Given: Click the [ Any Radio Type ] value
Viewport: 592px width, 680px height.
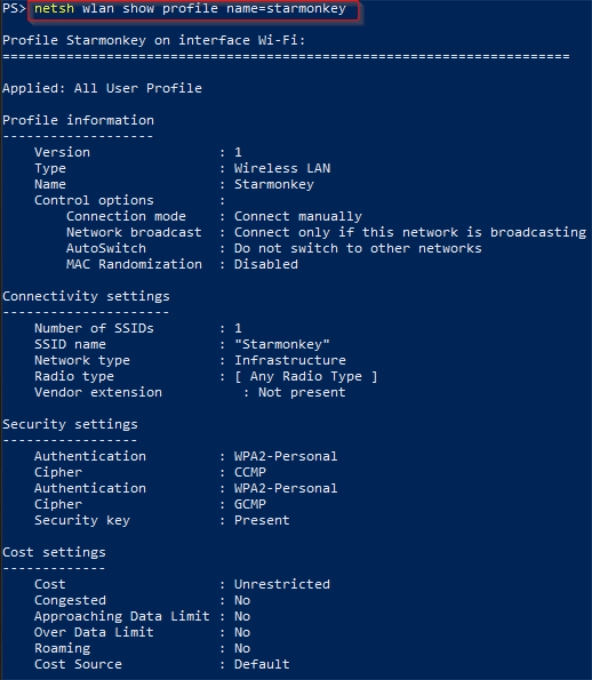Looking at the screenshot, I should click(306, 376).
